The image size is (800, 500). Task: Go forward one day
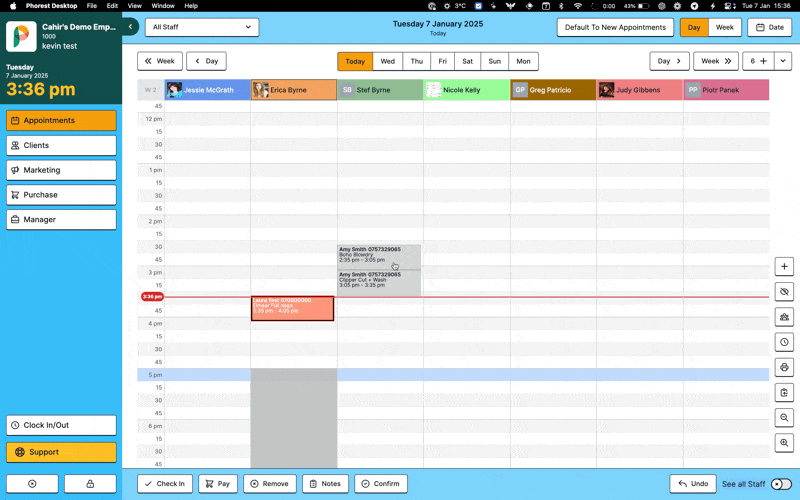click(x=669, y=61)
